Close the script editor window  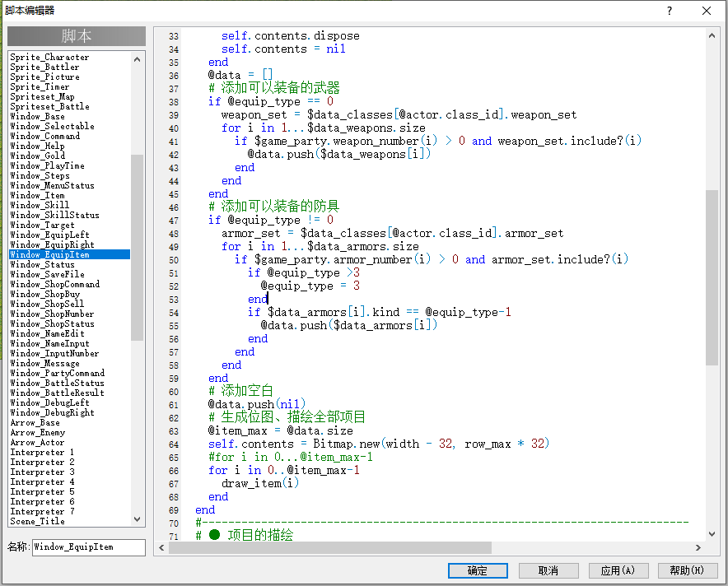click(x=707, y=11)
